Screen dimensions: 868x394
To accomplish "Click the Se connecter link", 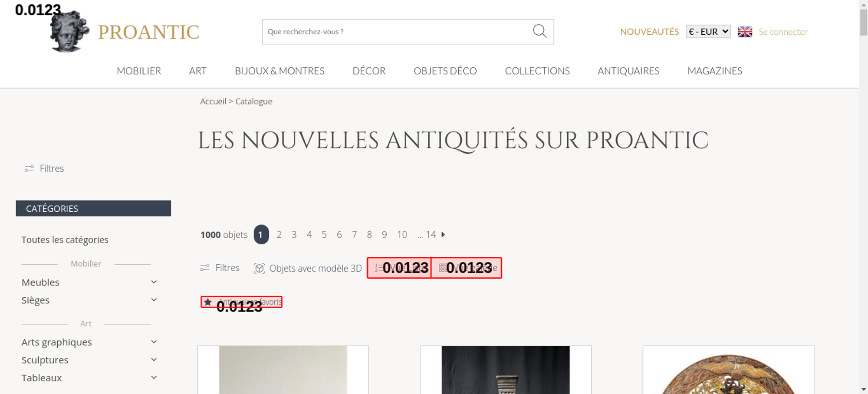I will tap(783, 32).
